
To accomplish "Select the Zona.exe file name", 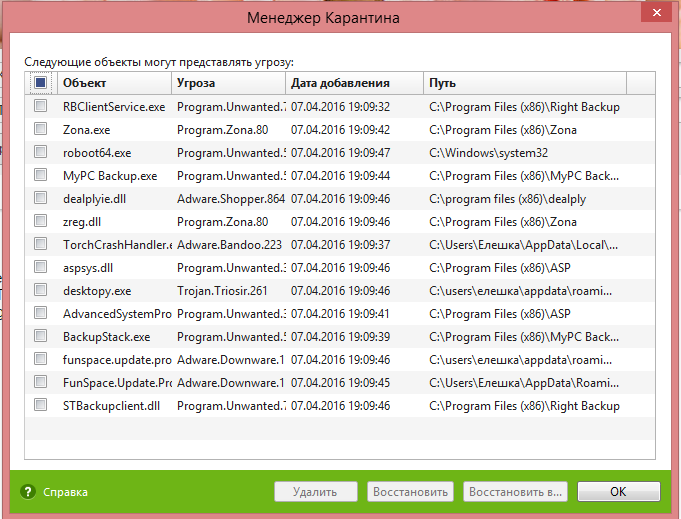I will pos(86,130).
